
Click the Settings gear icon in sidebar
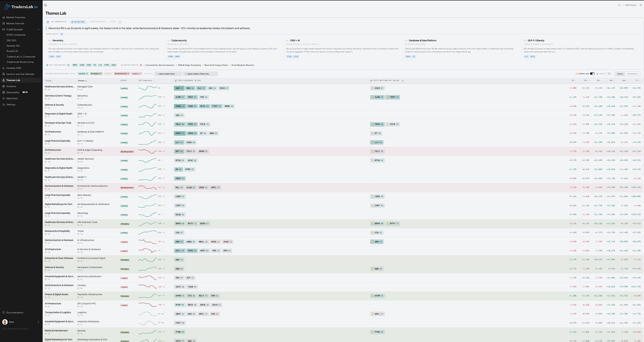click(4, 104)
